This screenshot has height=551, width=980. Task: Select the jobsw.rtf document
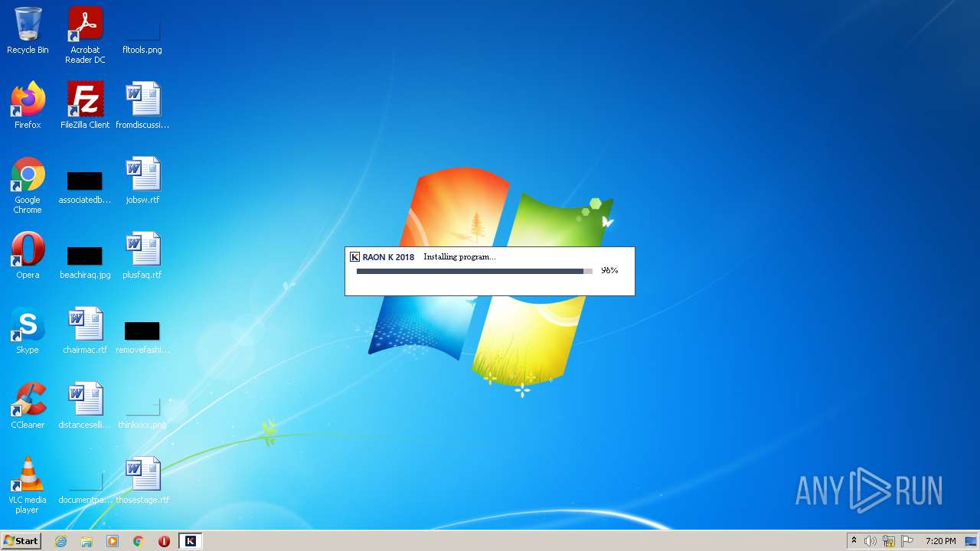click(x=142, y=181)
